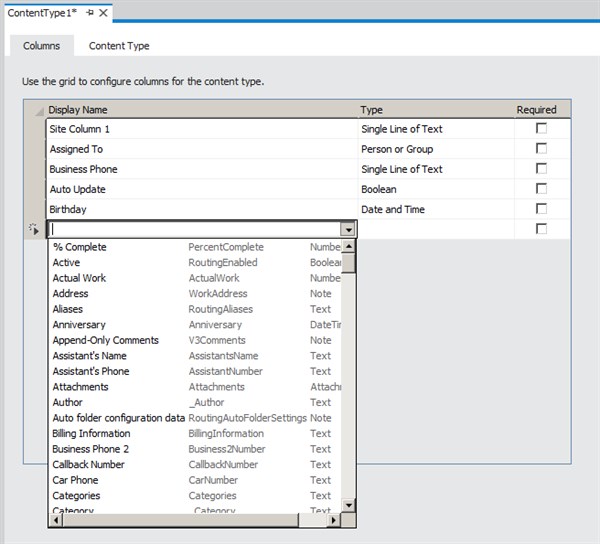This screenshot has width=600, height=544.
Task: Pin the ContentType1 document tab
Action: (90, 13)
